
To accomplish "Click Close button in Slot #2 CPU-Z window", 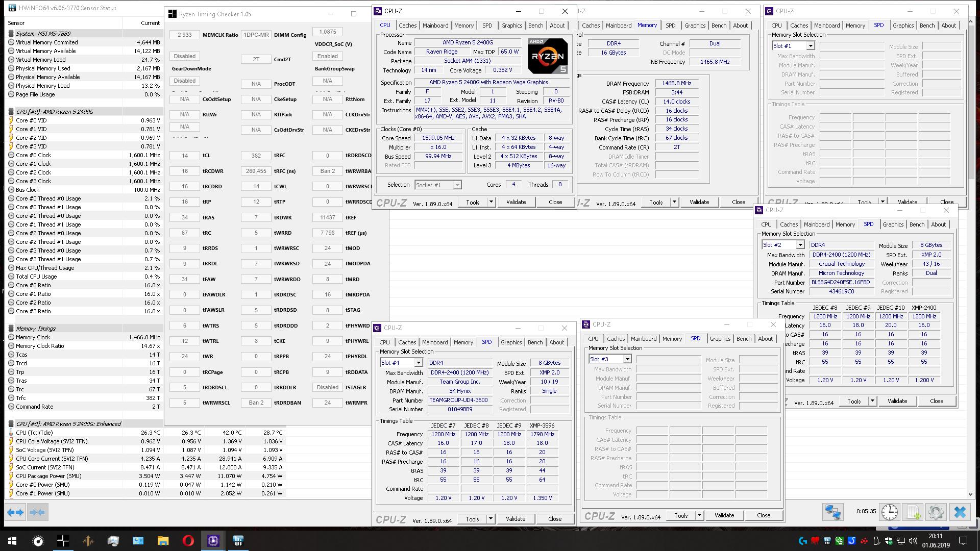I will (x=936, y=401).
